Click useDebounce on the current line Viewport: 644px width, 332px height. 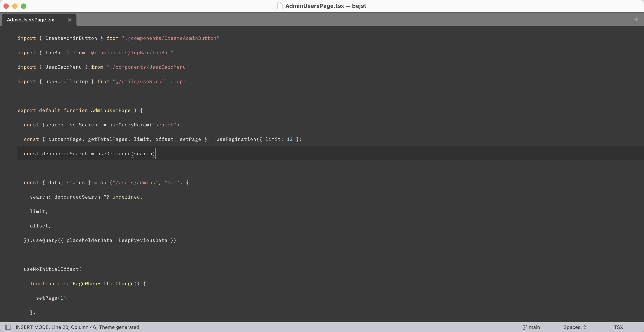click(x=114, y=154)
